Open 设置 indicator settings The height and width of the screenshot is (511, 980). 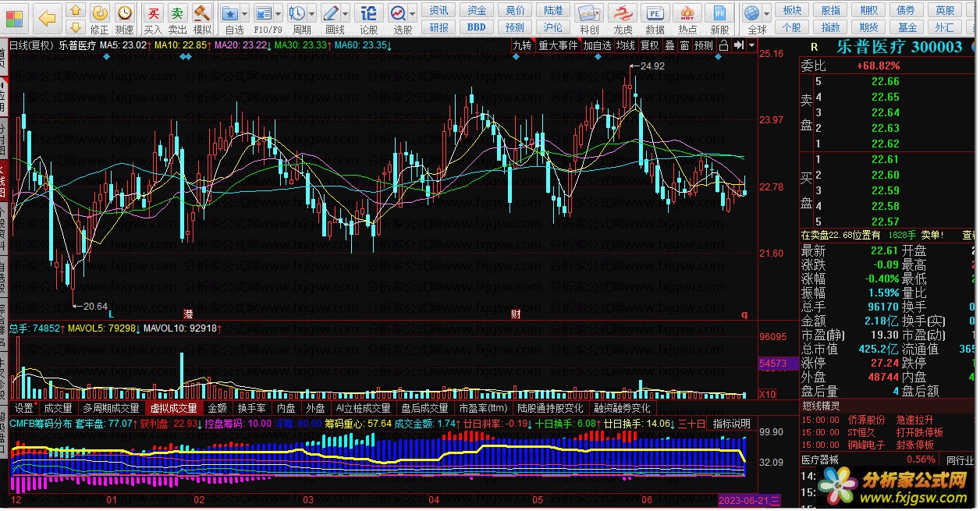(x=24, y=408)
